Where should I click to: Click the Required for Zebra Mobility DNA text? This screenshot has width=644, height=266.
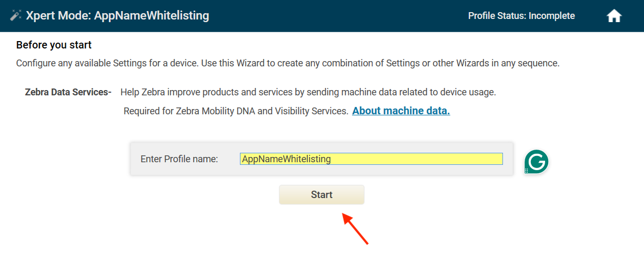point(236,111)
